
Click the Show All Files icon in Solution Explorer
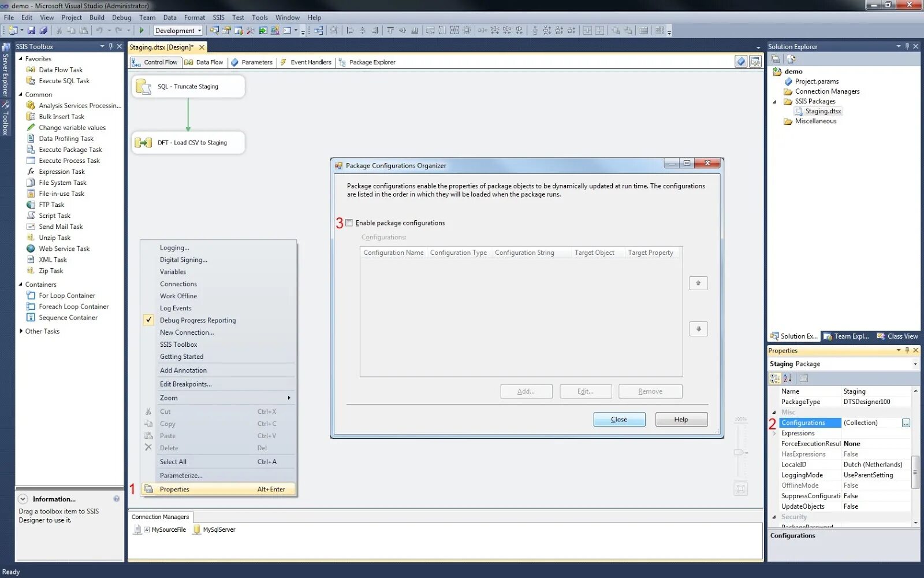(792, 59)
